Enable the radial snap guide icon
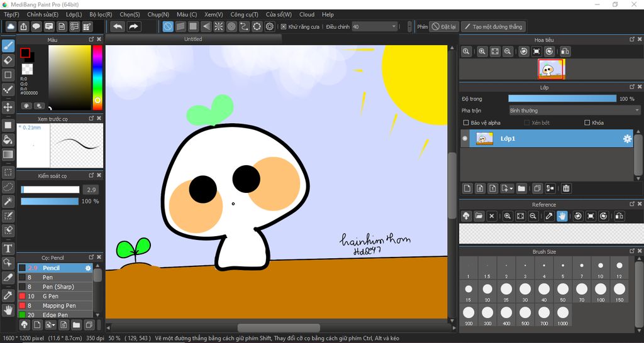This screenshot has width=644, height=343. click(219, 26)
